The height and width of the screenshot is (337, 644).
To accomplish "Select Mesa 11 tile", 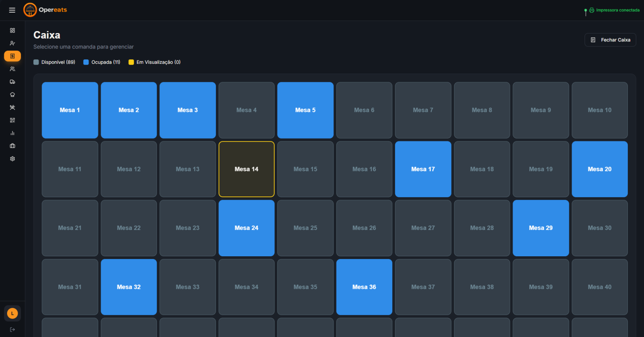I will (70, 169).
